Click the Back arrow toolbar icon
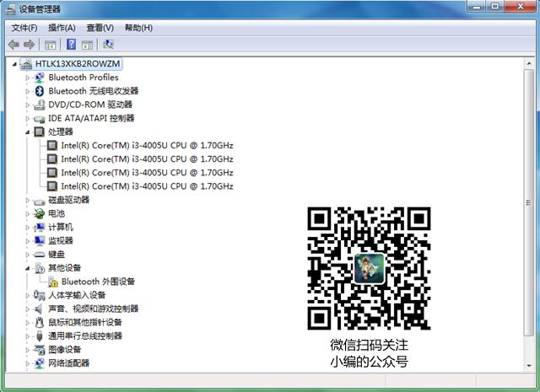Screen dimensions: 540x392 point(13,45)
